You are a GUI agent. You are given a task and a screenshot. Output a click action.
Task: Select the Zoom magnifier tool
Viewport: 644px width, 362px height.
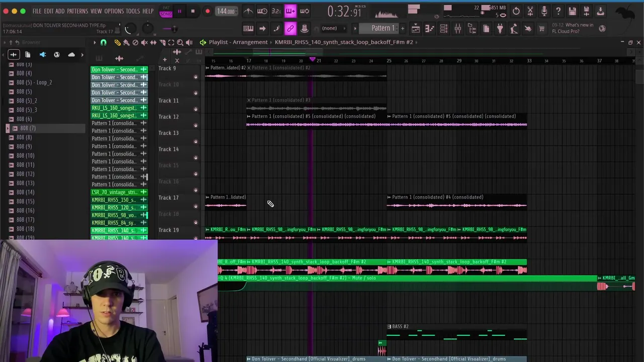click(x=180, y=43)
